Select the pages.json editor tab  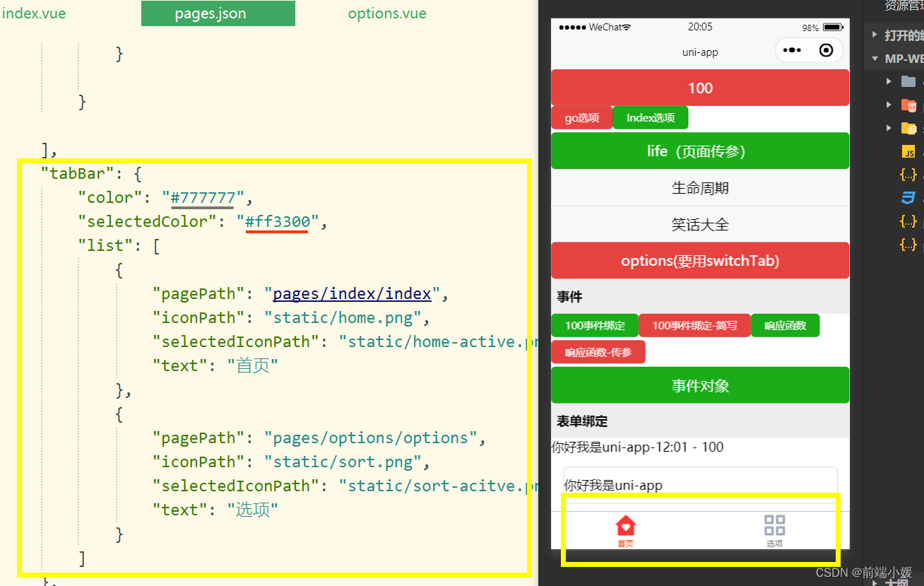(x=218, y=13)
